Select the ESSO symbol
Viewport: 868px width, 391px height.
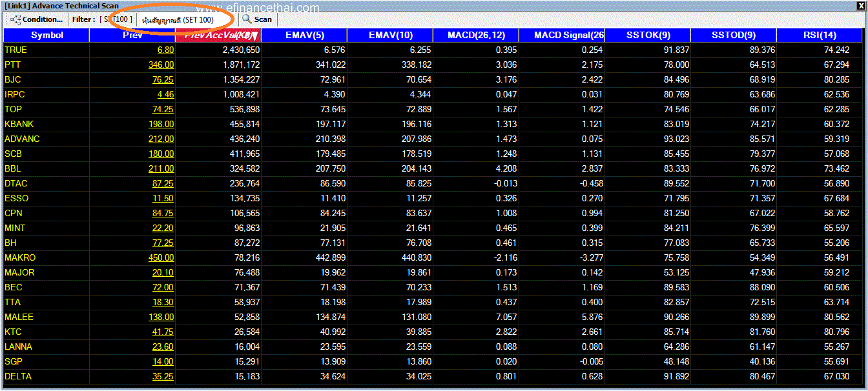pos(17,198)
